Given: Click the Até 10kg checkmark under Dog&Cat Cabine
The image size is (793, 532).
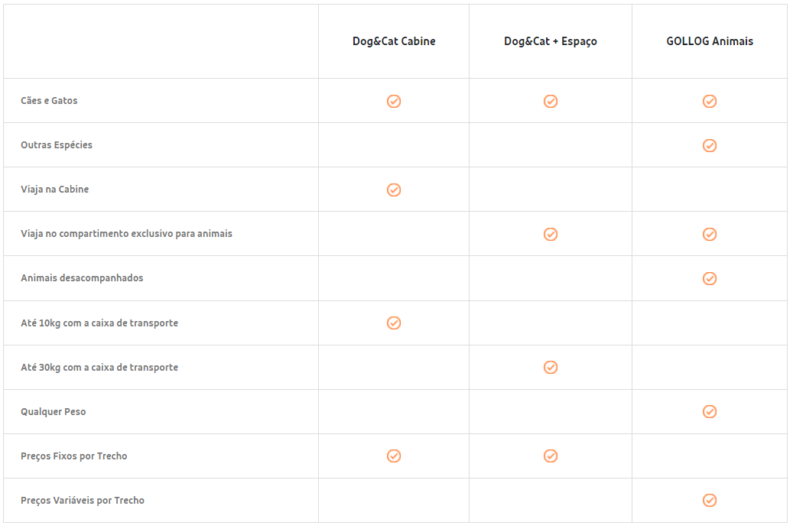Looking at the screenshot, I should click(394, 323).
